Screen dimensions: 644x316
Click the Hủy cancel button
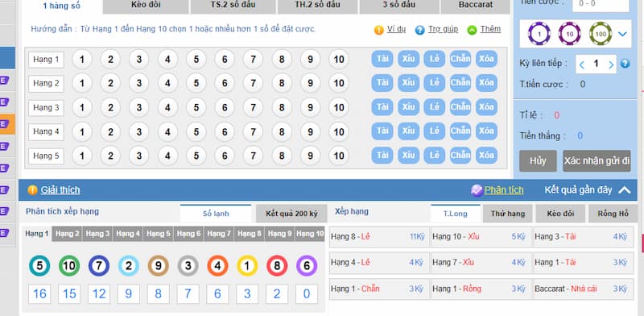point(538,161)
